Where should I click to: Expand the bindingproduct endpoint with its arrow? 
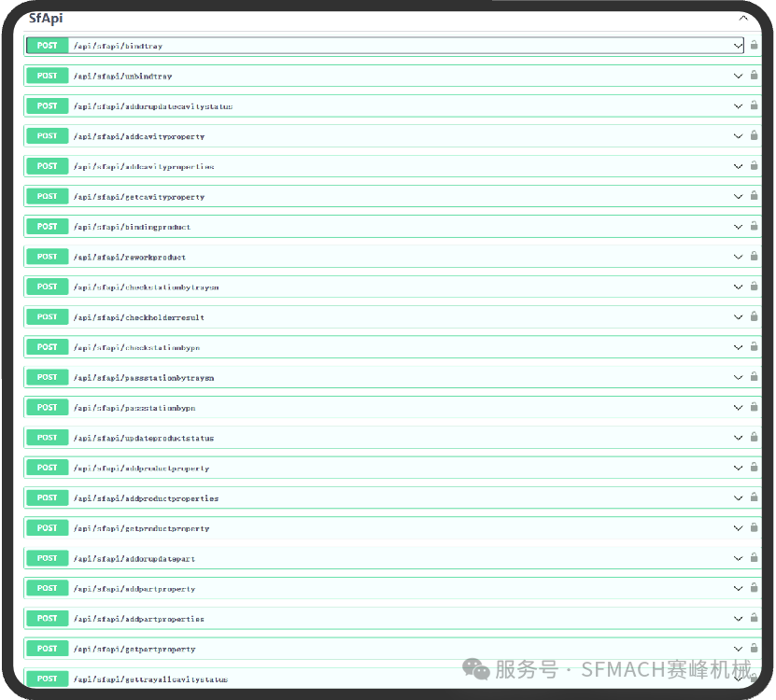[738, 227]
